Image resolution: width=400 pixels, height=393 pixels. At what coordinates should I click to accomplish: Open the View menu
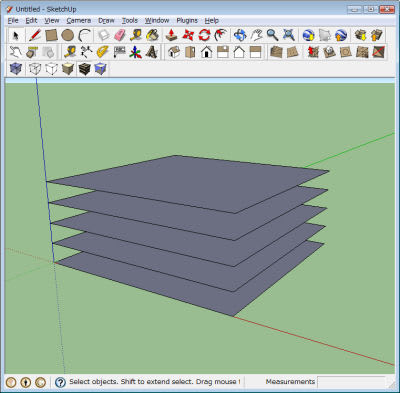pos(52,21)
